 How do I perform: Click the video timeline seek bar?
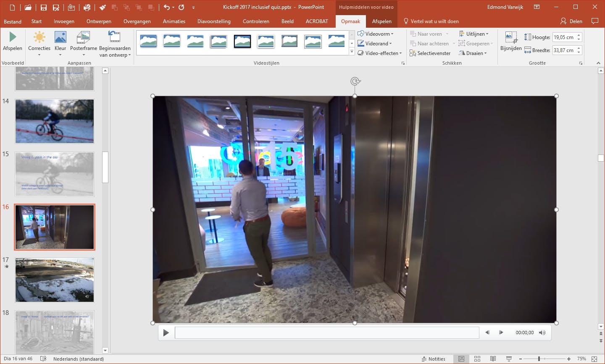(327, 333)
